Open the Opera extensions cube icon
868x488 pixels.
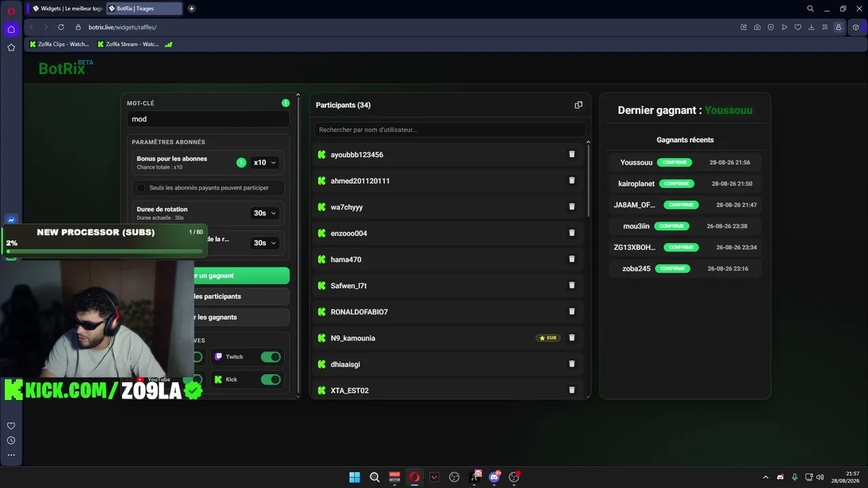[x=856, y=27]
